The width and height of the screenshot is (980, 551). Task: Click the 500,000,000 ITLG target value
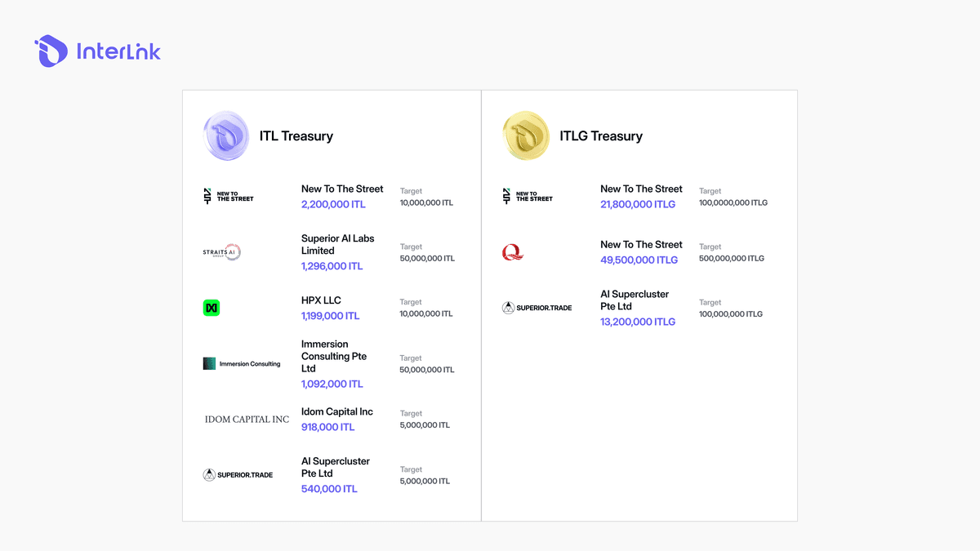coord(732,258)
